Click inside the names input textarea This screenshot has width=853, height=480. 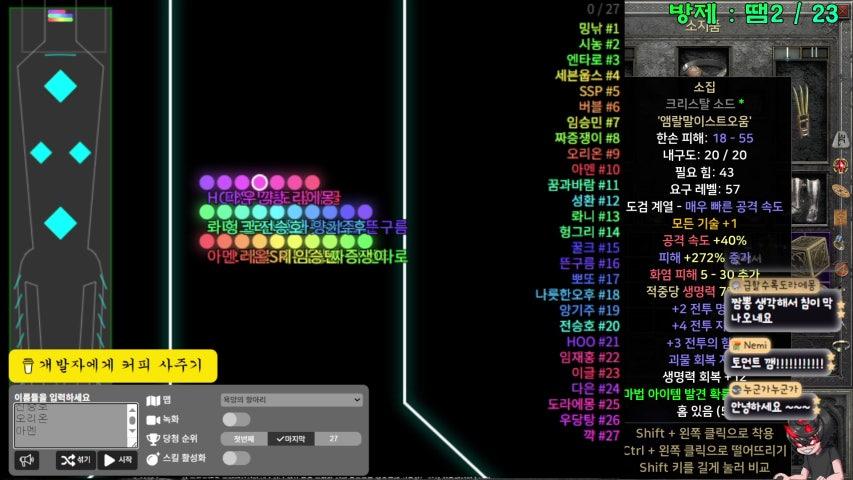pyautogui.click(x=71, y=425)
